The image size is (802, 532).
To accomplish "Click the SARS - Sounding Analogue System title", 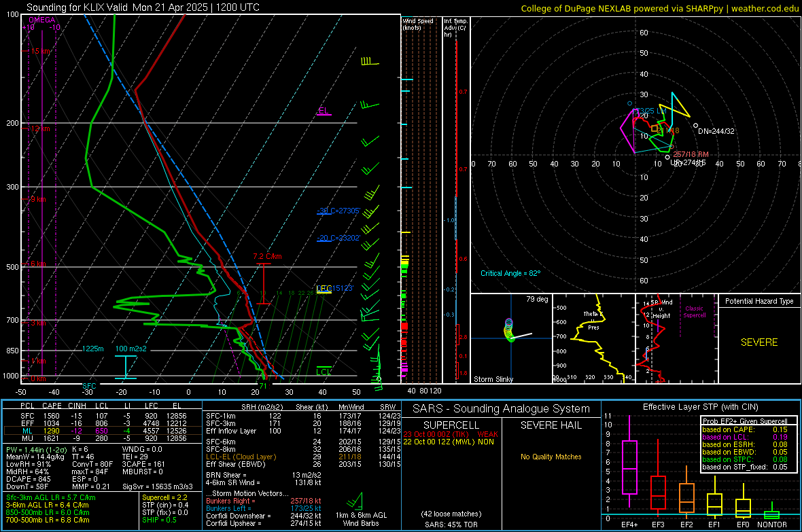I will click(501, 409).
